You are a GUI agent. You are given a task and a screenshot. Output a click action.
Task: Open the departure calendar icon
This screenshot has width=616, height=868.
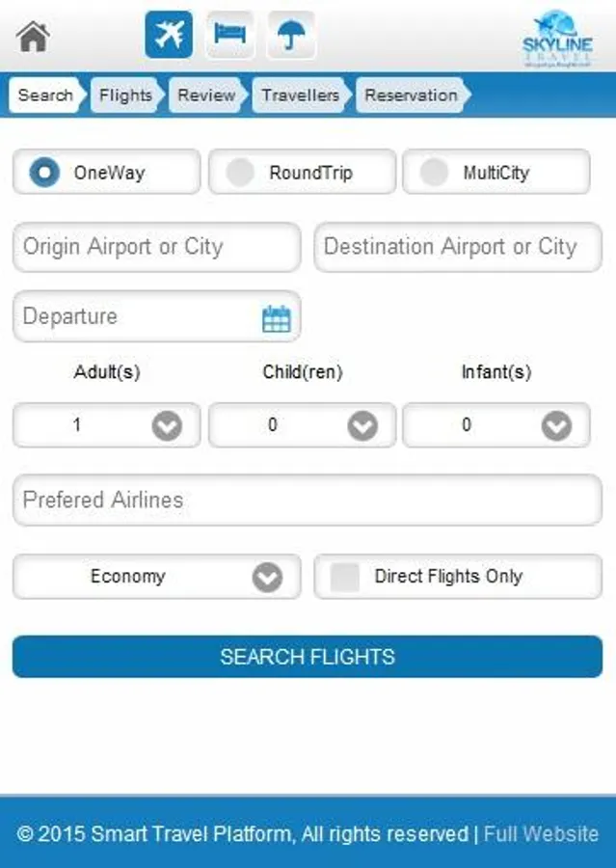(x=276, y=319)
